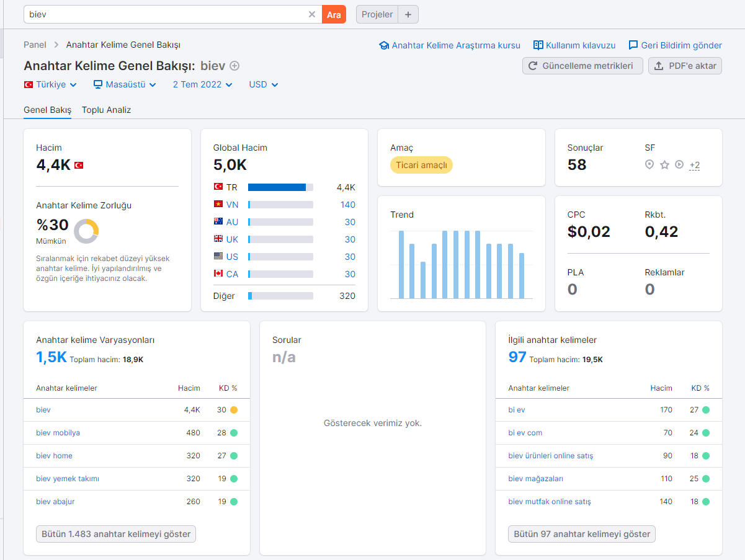
Task: Click the orange Ara search button
Action: [334, 14]
